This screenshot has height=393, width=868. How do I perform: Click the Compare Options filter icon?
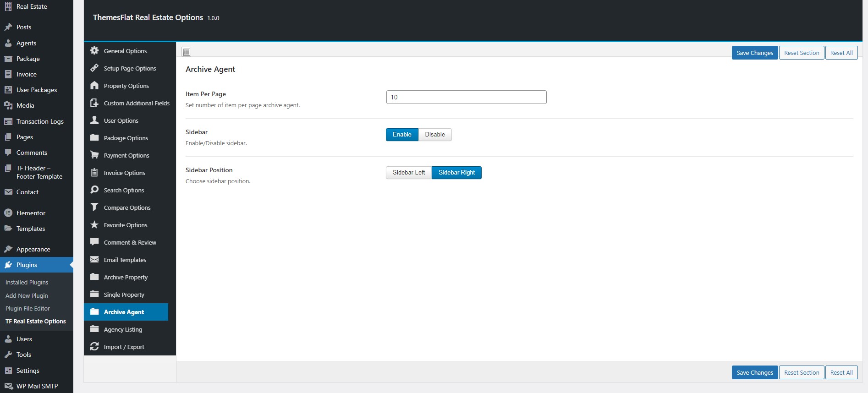(94, 207)
